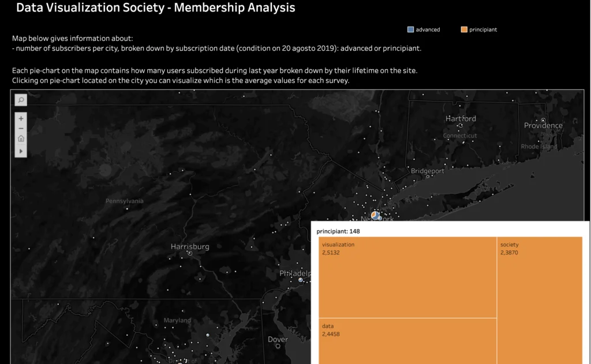Reset map view with home icon
This screenshot has height=364, width=591.
point(21,138)
